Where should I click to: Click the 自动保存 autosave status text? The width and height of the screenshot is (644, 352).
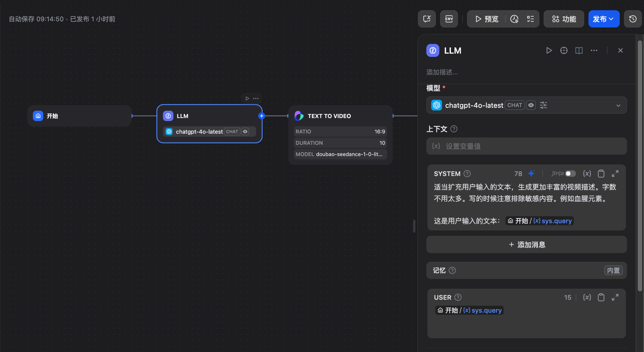click(62, 19)
